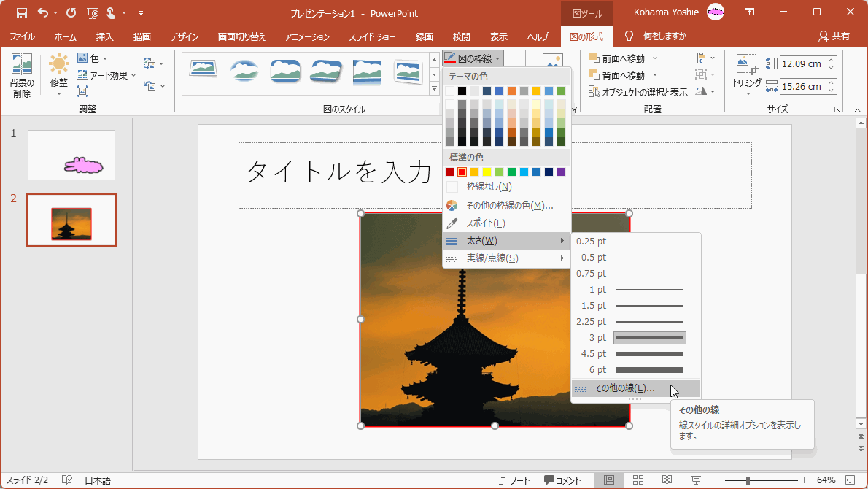Switch to the View (表示) tab
Screen dimensions: 868x489
point(498,36)
